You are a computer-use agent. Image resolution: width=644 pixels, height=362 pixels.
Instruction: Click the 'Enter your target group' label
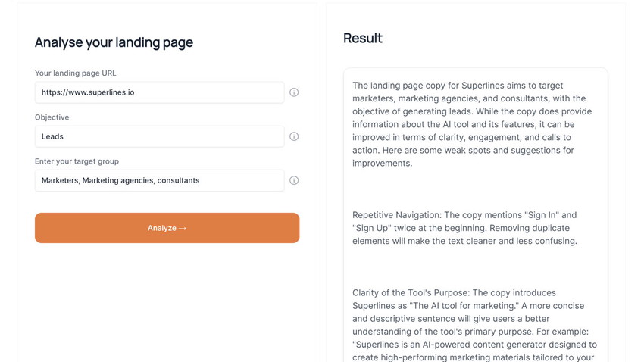pos(77,161)
